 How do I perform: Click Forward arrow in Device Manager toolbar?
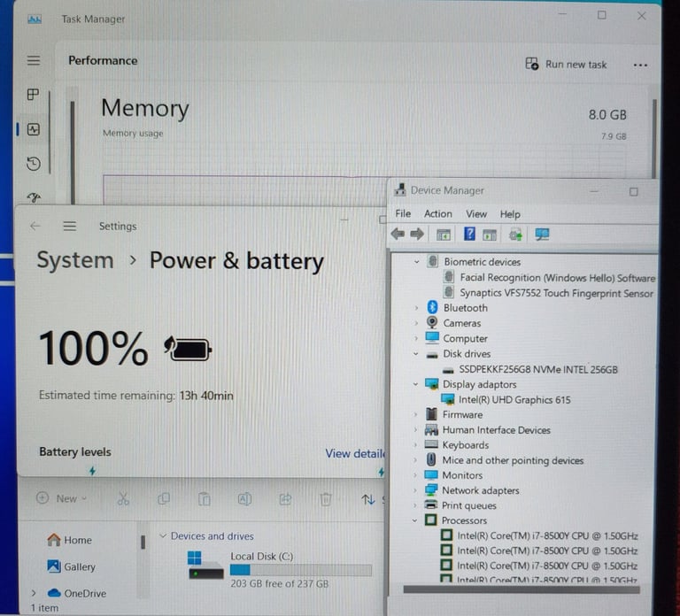(x=417, y=235)
